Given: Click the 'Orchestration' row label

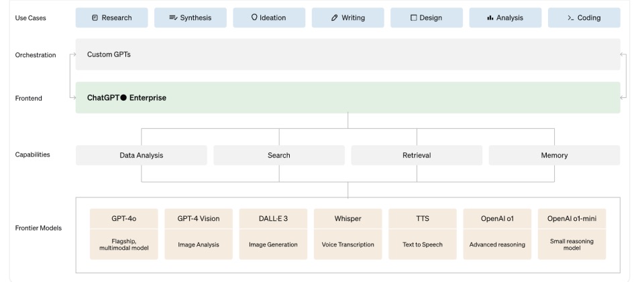Looking at the screenshot, I should point(36,54).
